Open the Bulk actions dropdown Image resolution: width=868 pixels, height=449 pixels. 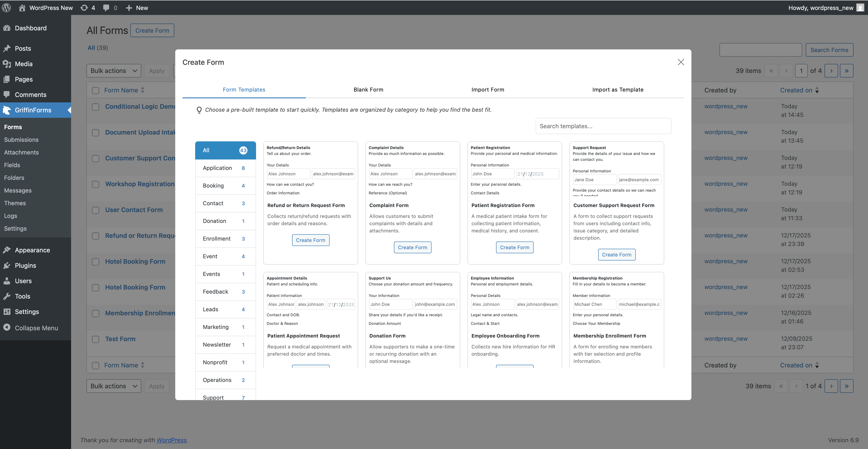pyautogui.click(x=114, y=70)
